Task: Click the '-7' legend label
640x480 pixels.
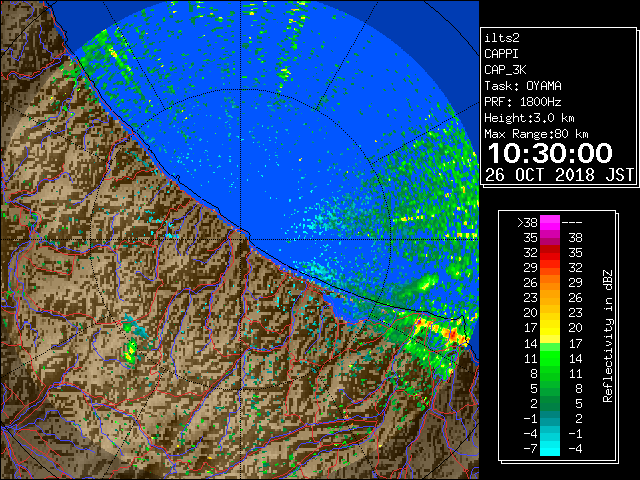Action: point(530,448)
